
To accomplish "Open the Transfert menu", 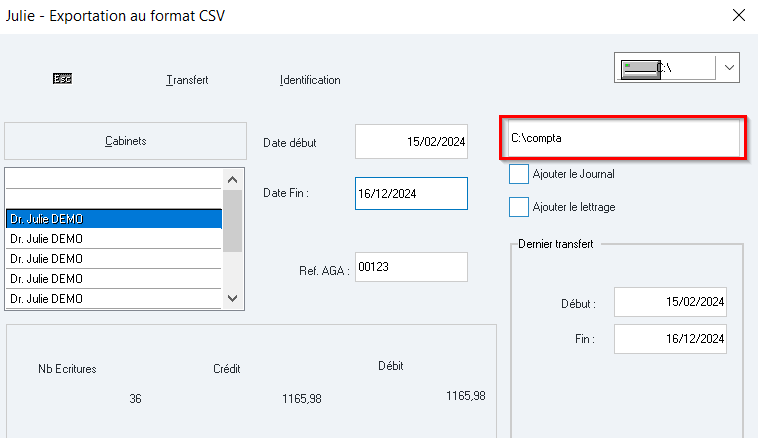I will pyautogui.click(x=187, y=80).
